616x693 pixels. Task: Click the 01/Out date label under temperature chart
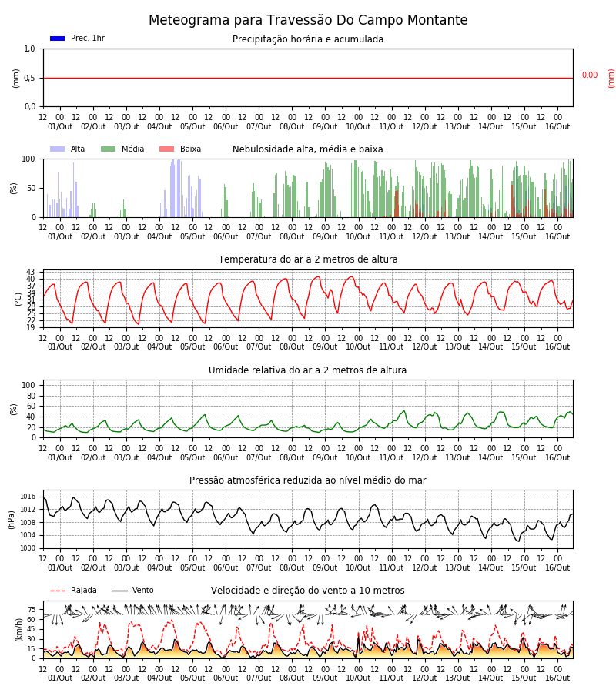click(60, 347)
